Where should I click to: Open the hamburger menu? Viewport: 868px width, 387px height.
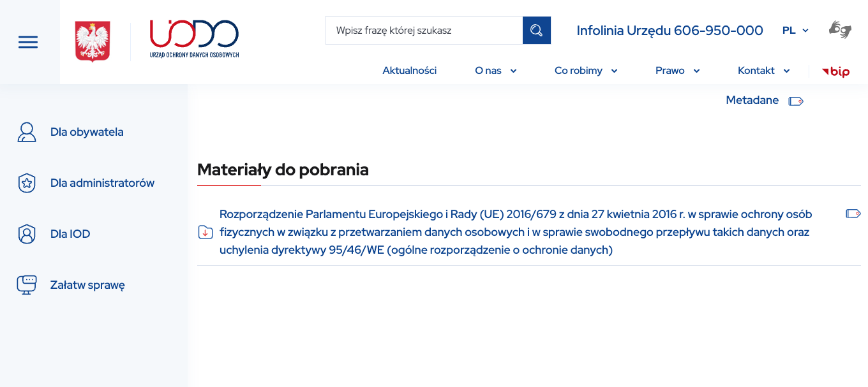(28, 42)
